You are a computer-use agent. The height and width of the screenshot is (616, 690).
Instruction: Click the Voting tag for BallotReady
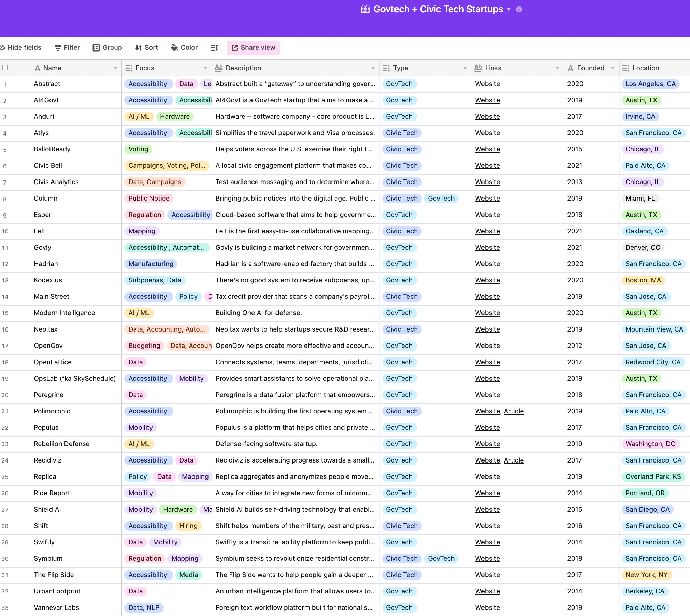[x=138, y=149]
